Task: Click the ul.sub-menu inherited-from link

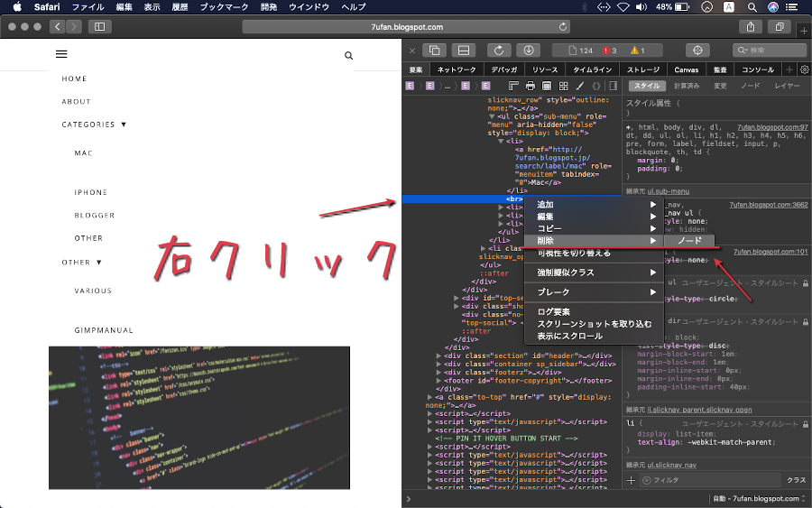Action: coord(668,191)
